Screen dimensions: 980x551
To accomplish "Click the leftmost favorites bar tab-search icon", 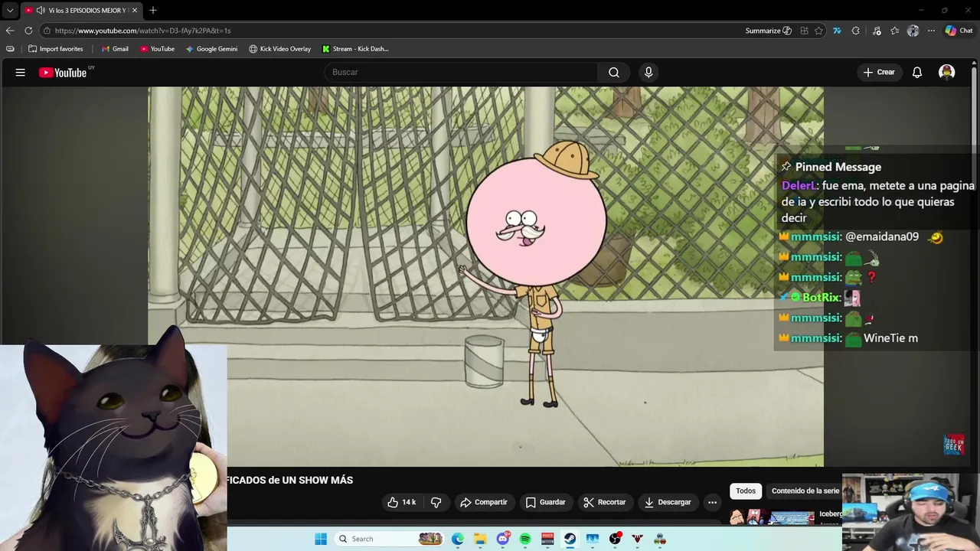I will (10, 49).
